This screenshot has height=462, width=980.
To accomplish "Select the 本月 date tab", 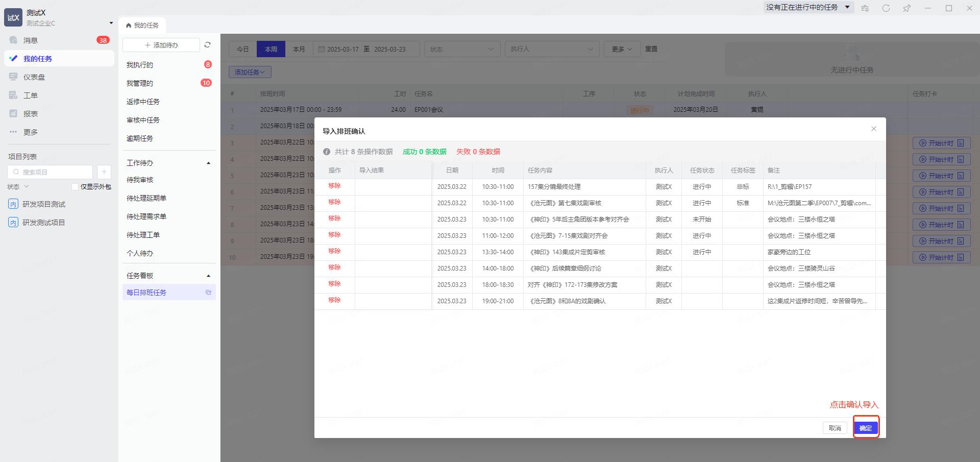I will click(299, 49).
